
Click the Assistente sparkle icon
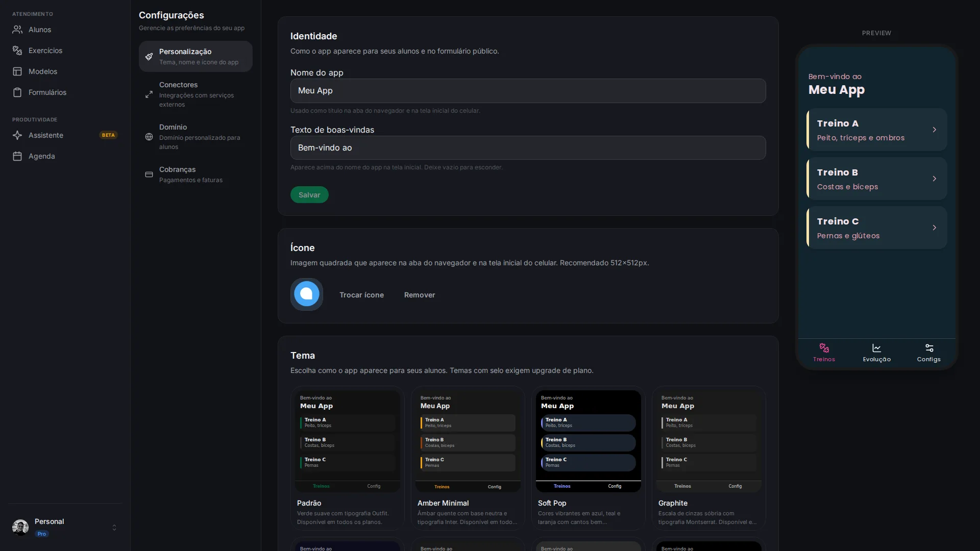coord(17,135)
